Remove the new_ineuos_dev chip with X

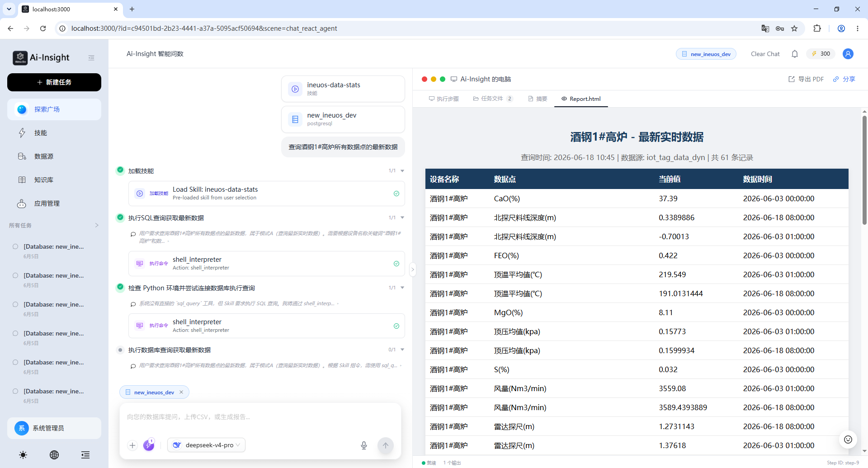coord(181,392)
